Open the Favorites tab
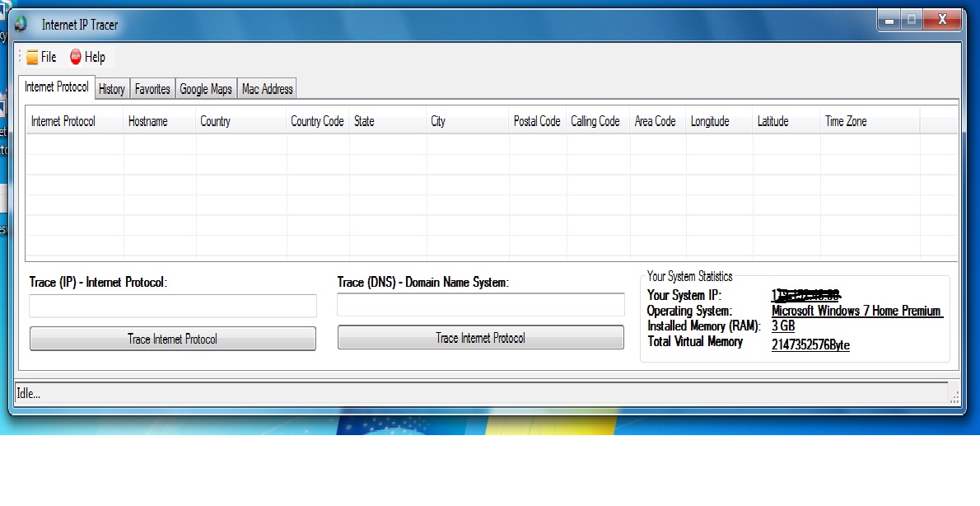The image size is (980, 506). 152,89
